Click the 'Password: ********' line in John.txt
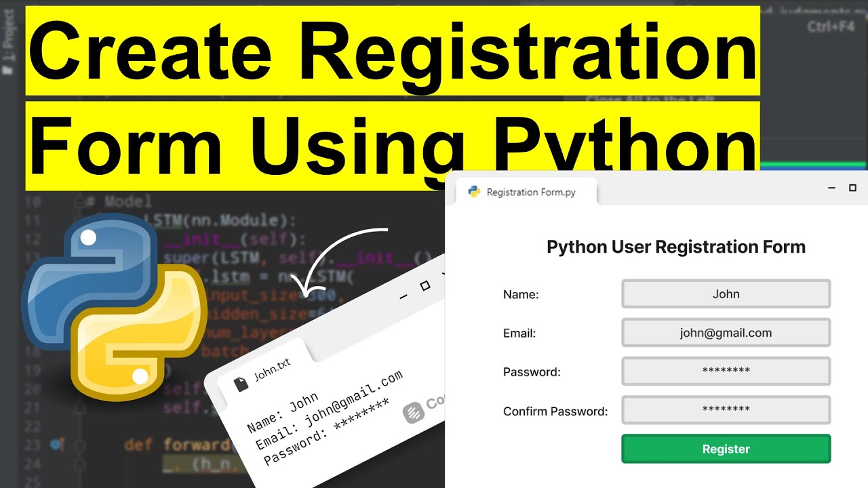Screen dimensions: 868x488 [x=326, y=432]
